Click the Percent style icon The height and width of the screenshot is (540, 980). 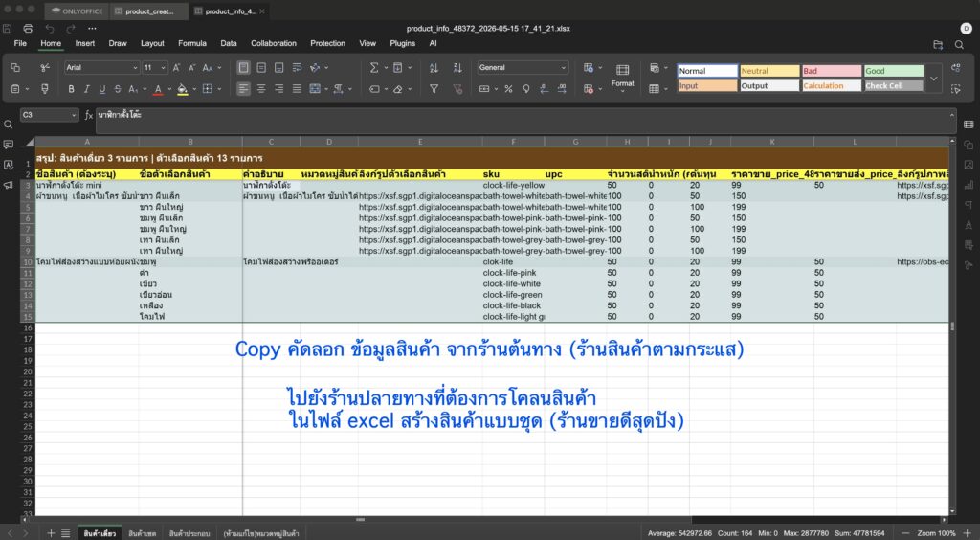508,89
